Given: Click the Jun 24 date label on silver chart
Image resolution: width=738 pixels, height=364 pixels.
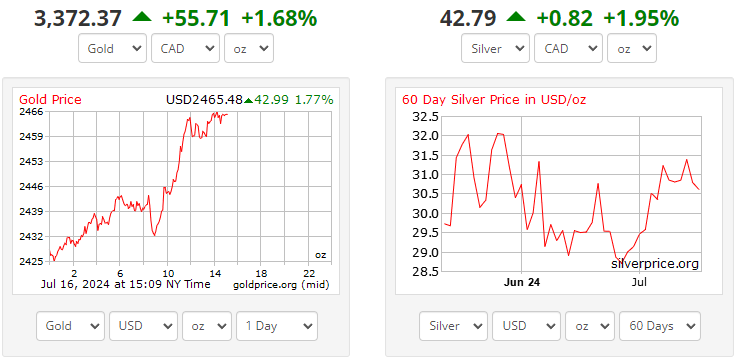Looking at the screenshot, I should pyautogui.click(x=521, y=283).
